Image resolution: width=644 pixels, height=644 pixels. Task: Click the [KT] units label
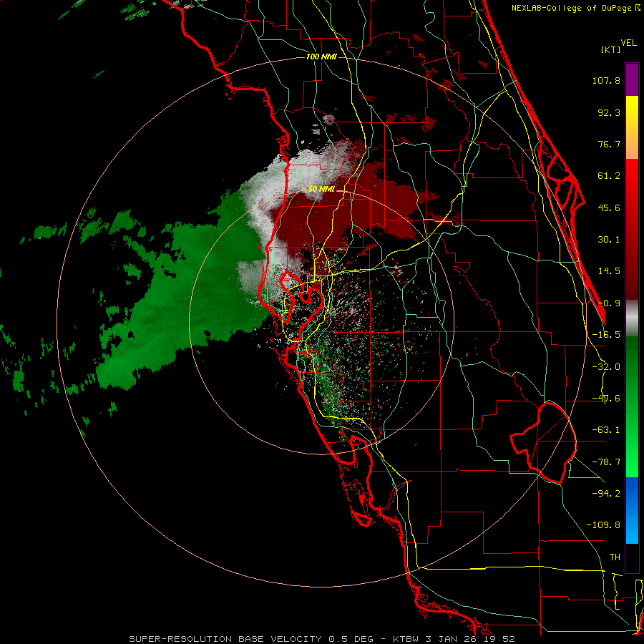click(611, 49)
